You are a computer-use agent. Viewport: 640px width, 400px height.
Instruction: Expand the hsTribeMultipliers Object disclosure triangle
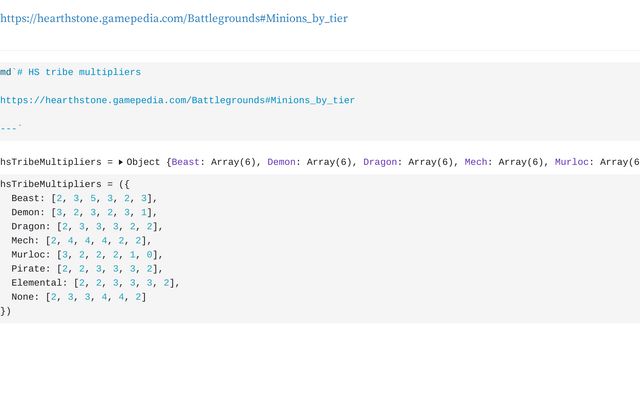[x=121, y=161]
